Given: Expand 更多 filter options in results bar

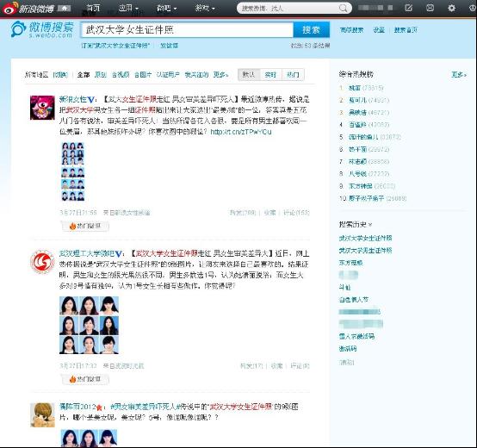Looking at the screenshot, I should pos(220,75).
